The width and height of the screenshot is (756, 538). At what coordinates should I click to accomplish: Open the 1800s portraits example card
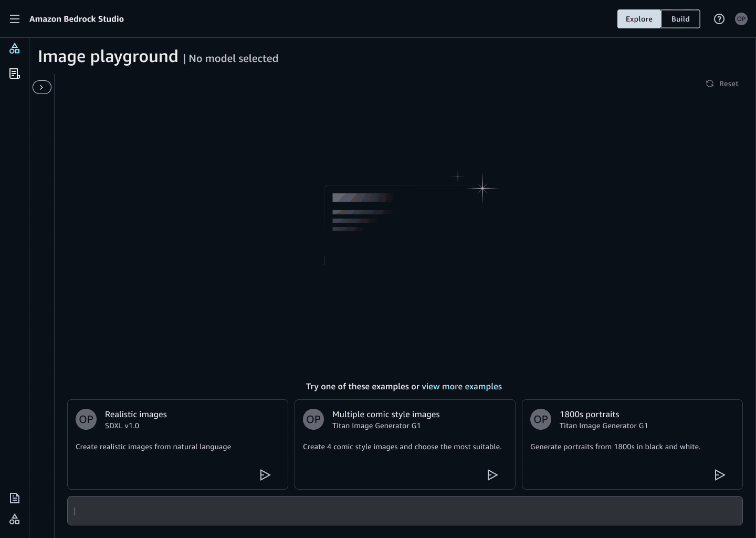632,444
